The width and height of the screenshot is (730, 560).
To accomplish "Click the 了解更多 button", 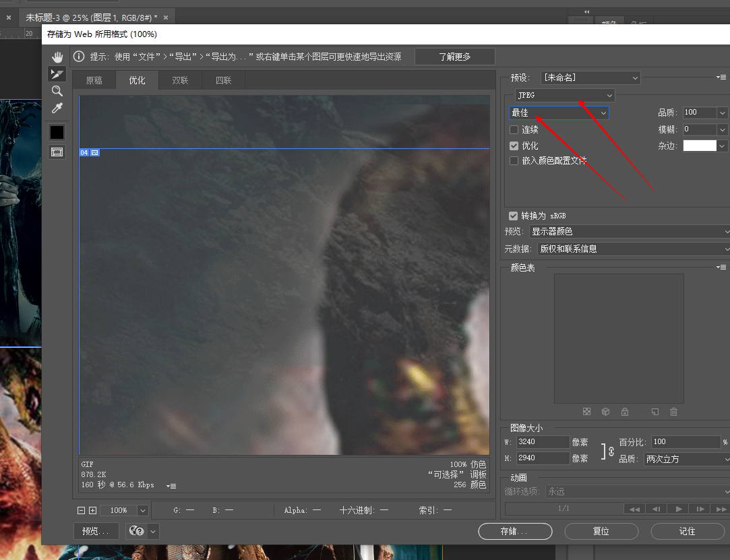I will (x=455, y=57).
